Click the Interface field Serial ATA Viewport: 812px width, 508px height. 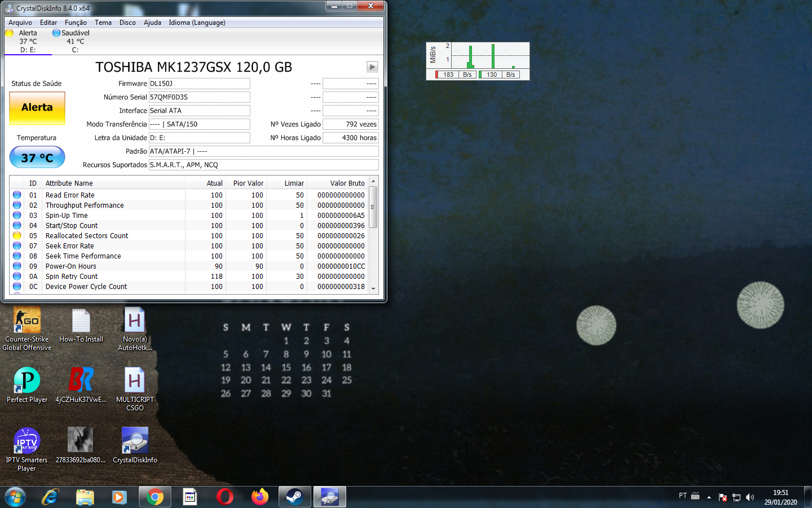click(200, 111)
